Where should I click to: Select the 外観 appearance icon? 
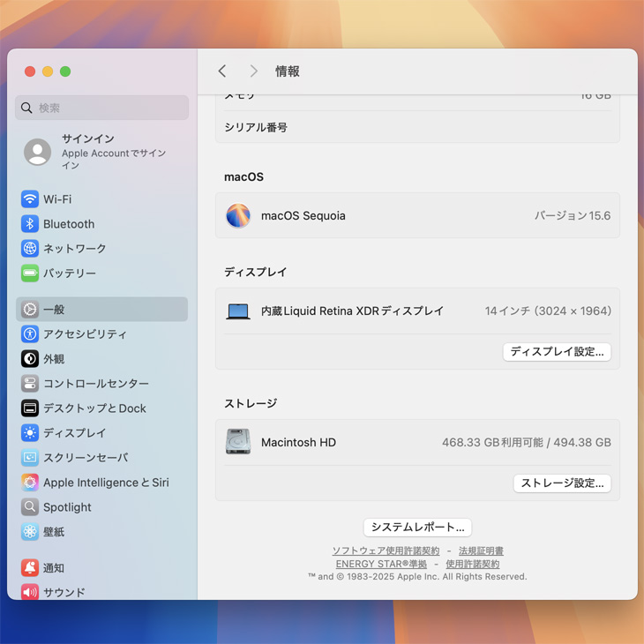point(30,358)
